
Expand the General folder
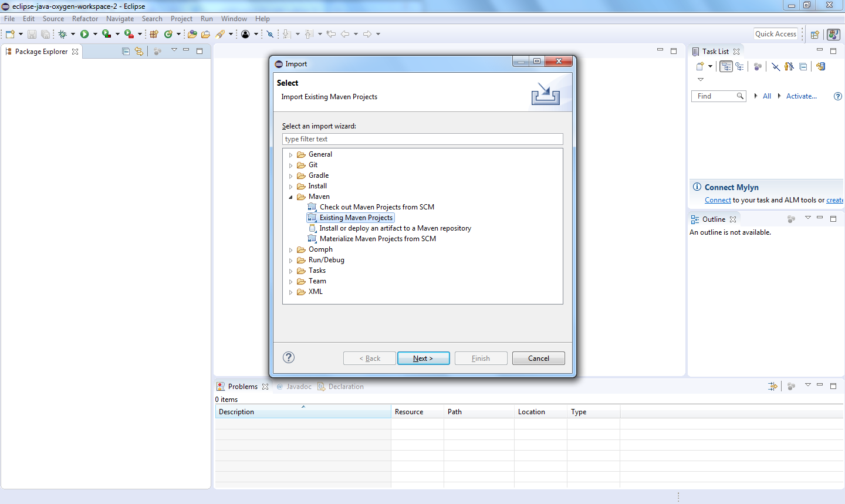(290, 155)
